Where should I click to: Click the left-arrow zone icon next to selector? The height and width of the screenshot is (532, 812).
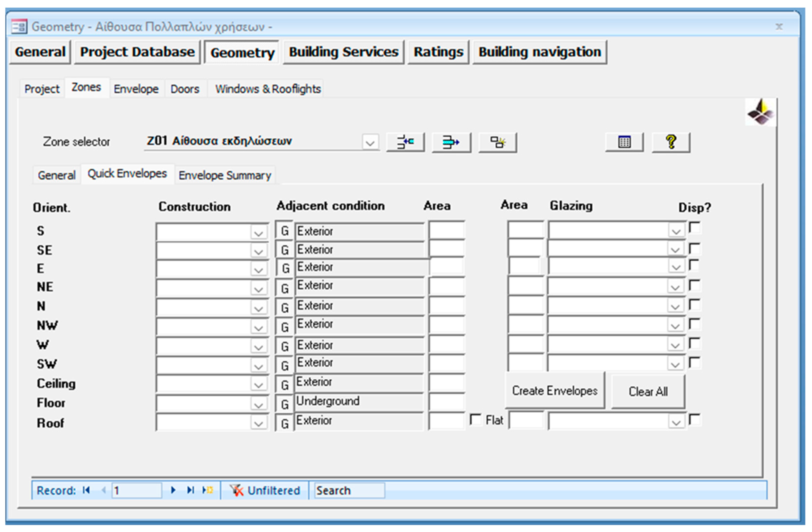[x=405, y=142]
